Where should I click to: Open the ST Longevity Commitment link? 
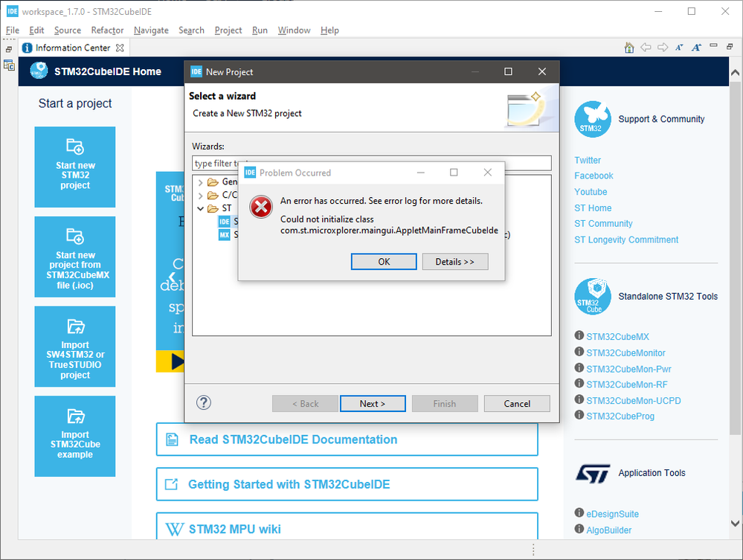(x=626, y=239)
